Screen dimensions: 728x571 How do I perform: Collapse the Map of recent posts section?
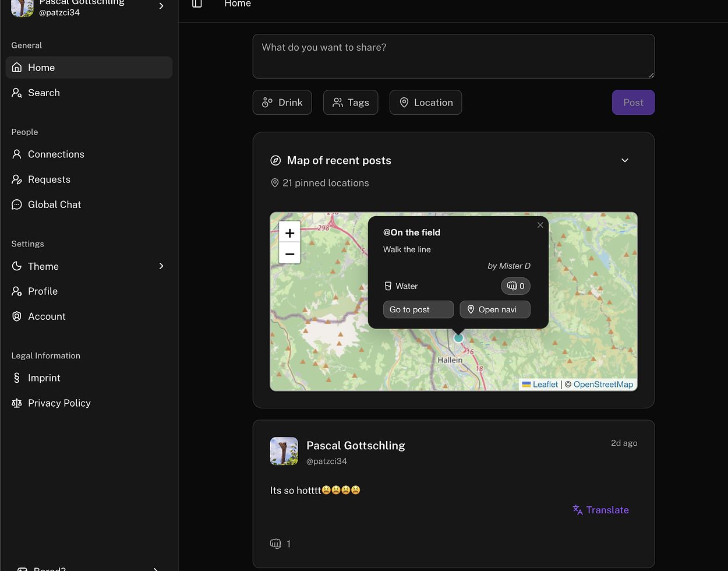point(625,160)
